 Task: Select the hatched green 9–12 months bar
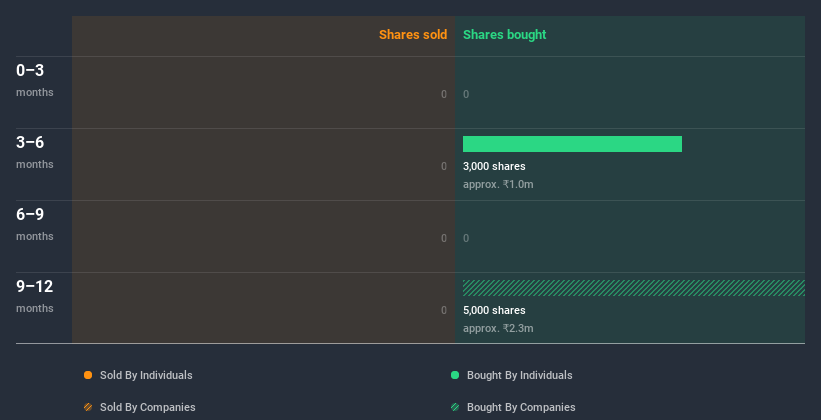point(634,288)
